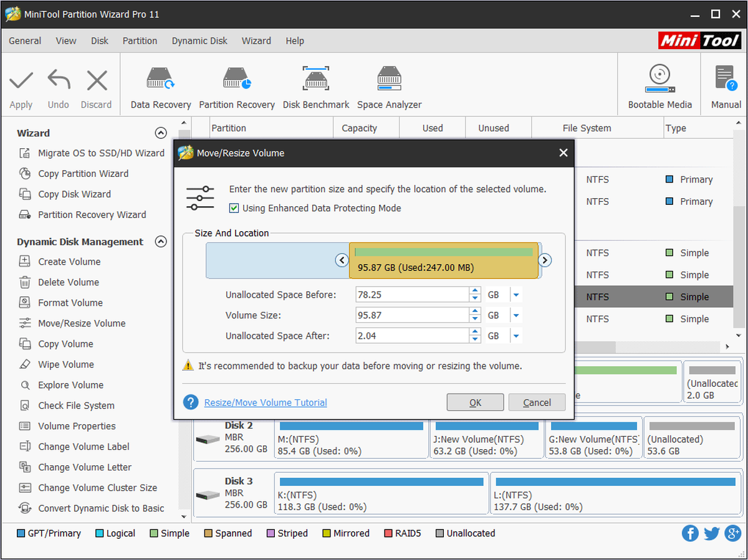Collapse the Dynamic Disk Management section

tap(161, 242)
